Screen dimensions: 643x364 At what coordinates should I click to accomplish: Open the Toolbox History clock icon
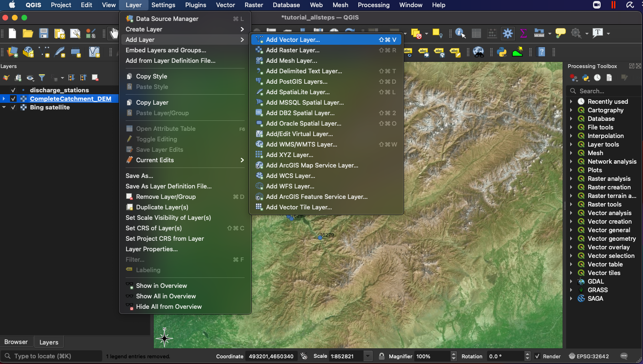[597, 78]
